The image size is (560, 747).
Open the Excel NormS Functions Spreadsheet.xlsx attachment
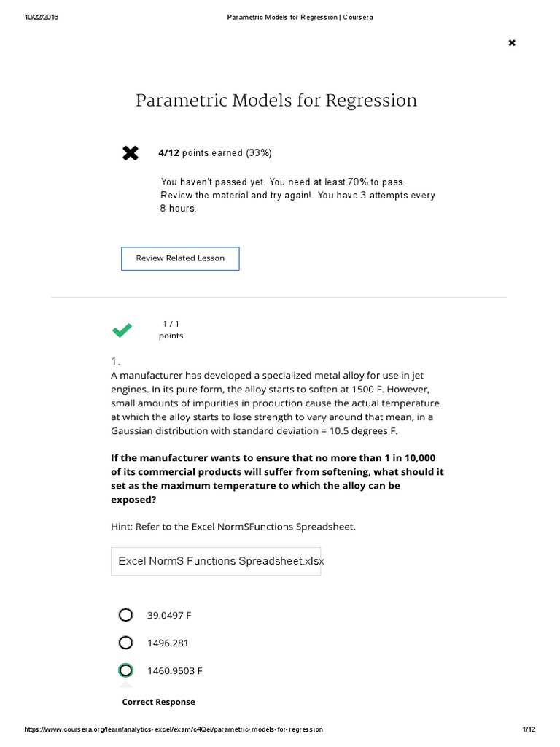pos(216,561)
